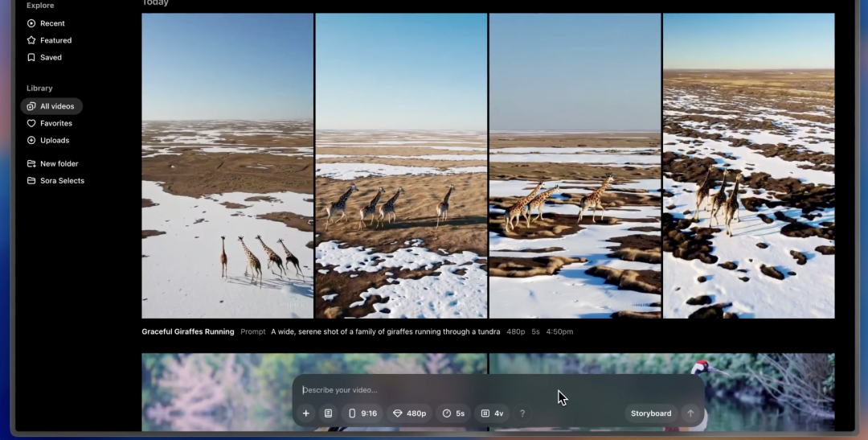This screenshot has height=440, width=868.
Task: Click the 5s duration label under giraffes
Action: [x=535, y=332]
